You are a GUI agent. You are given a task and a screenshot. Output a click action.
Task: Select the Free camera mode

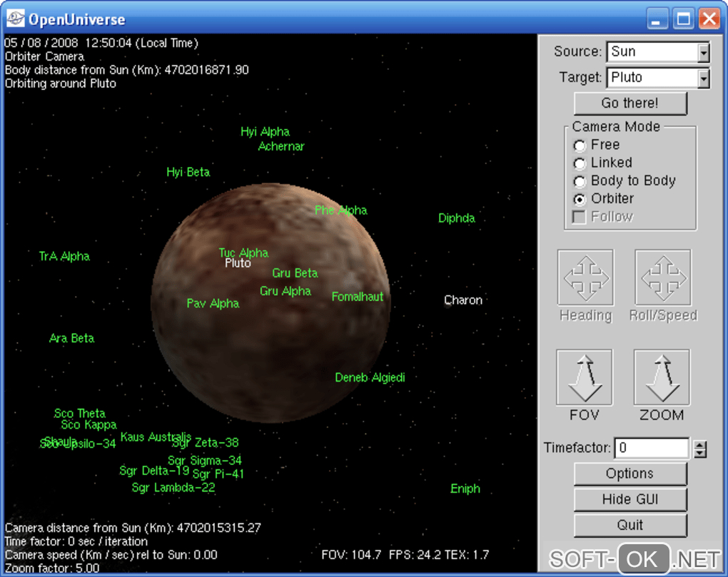(580, 145)
